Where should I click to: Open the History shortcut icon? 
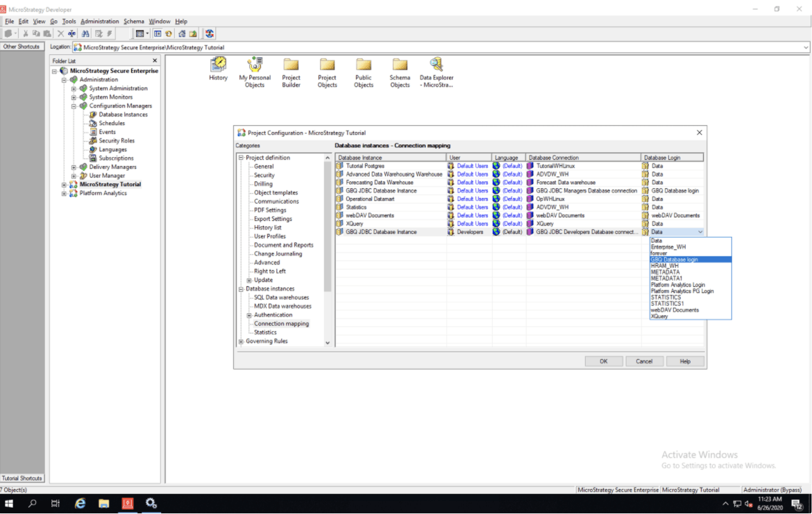219,65
